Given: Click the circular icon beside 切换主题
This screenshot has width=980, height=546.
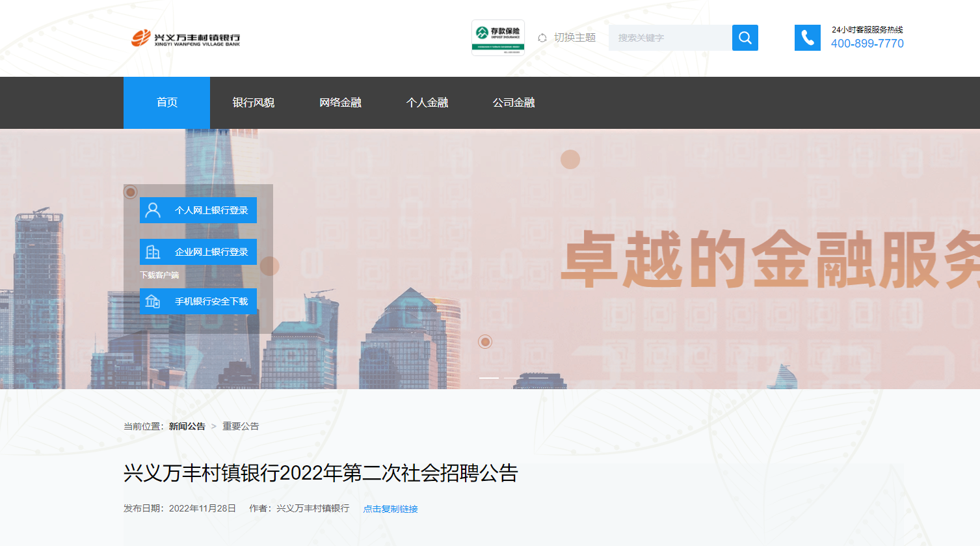Looking at the screenshot, I should [542, 38].
